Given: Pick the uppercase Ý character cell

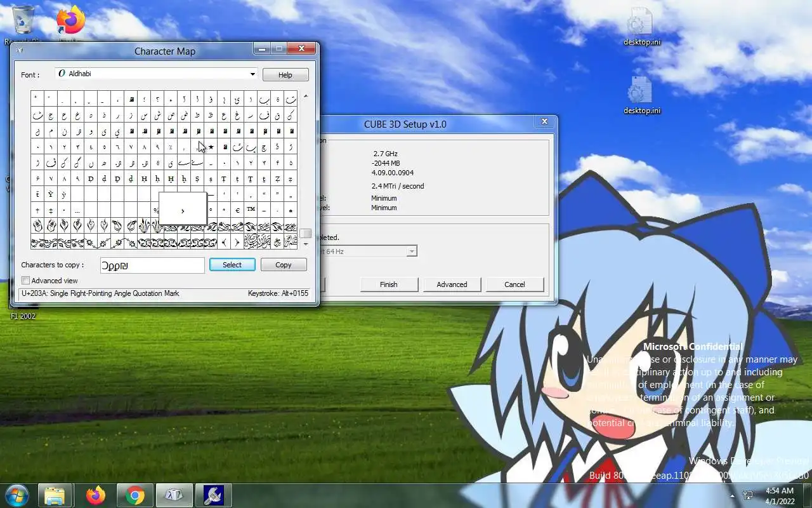Looking at the screenshot, I should click(51, 194).
